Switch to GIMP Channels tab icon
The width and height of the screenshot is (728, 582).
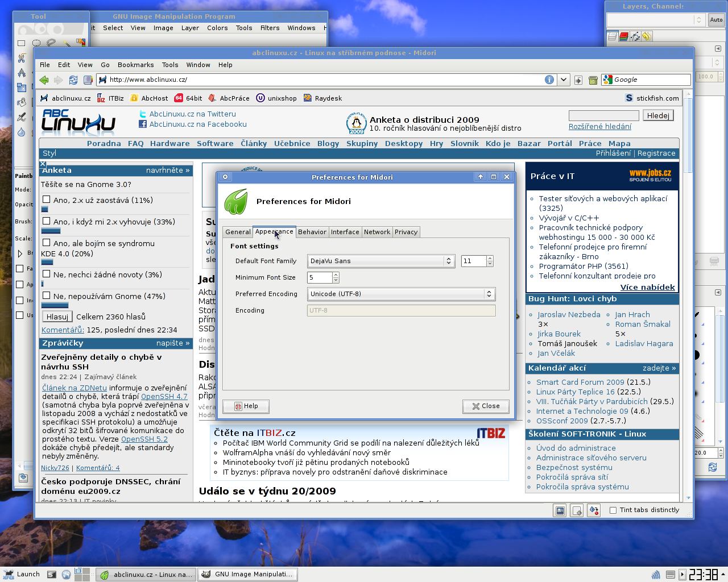tap(624, 36)
